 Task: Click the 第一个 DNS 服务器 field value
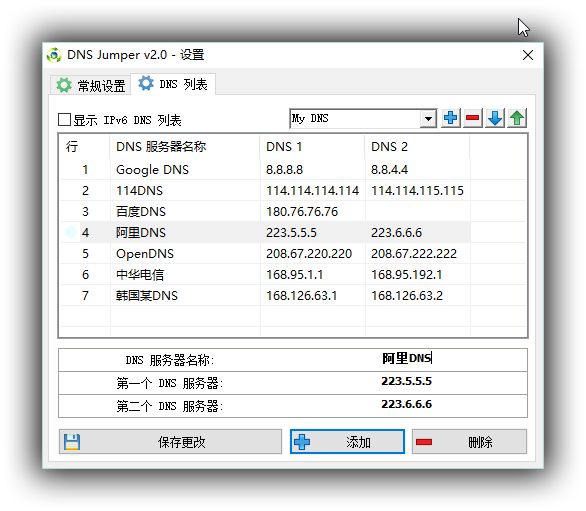tap(407, 382)
